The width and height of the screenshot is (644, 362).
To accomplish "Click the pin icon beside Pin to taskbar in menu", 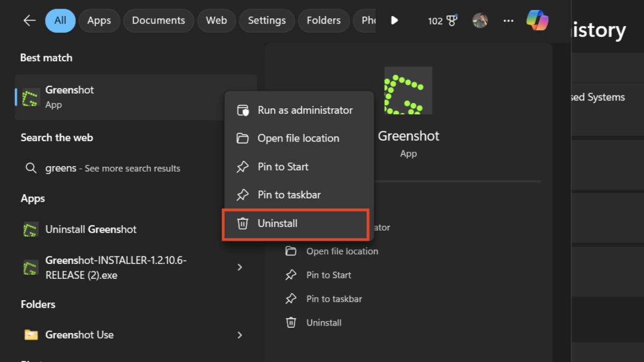I will coord(243,195).
